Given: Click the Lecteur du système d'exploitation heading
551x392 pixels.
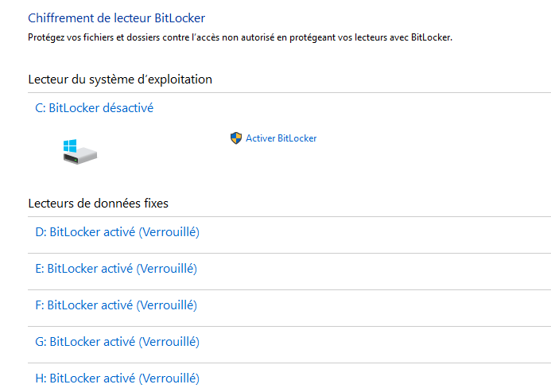Looking at the screenshot, I should [120, 80].
